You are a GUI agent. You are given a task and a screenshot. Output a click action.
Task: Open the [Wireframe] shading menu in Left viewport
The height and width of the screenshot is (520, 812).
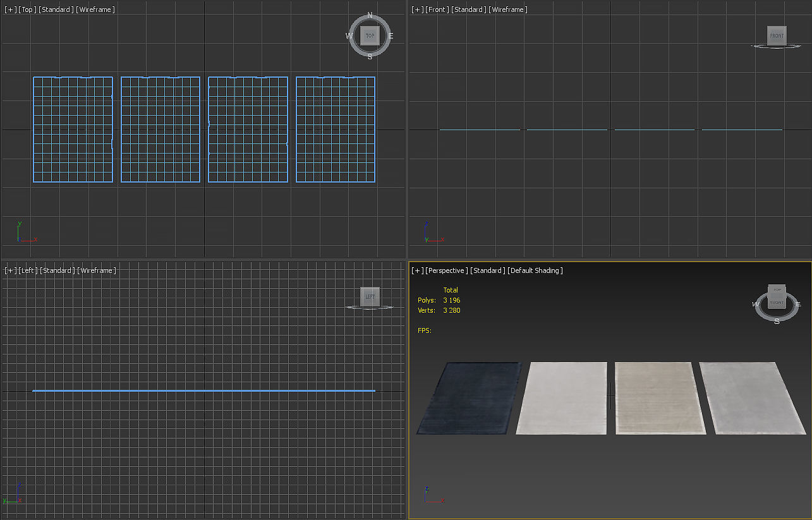pos(96,270)
